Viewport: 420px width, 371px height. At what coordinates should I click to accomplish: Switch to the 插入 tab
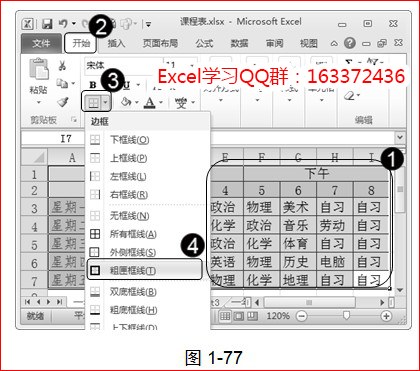(116, 43)
